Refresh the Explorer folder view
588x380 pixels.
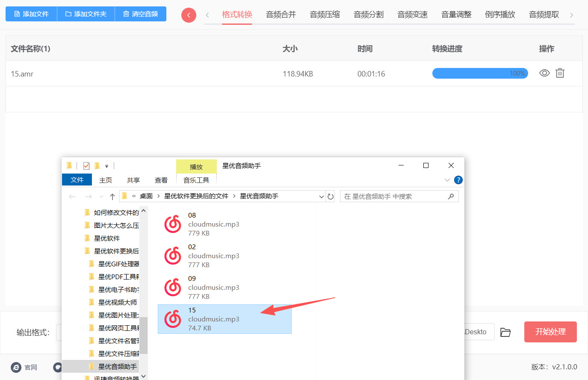331,196
